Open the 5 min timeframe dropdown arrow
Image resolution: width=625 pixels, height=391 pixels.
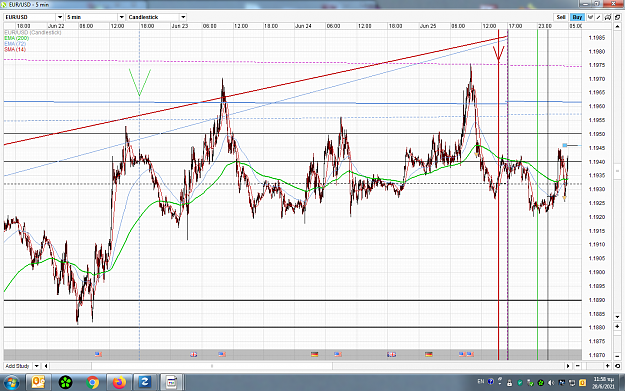[122, 17]
